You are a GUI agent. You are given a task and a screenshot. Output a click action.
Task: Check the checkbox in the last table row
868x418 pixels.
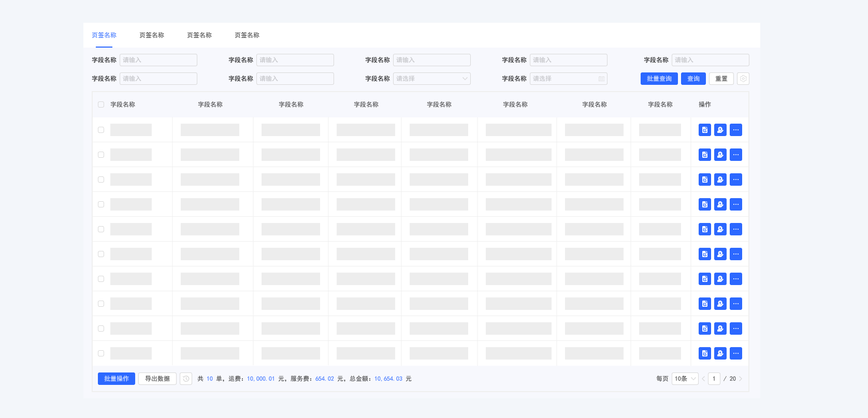[101, 353]
